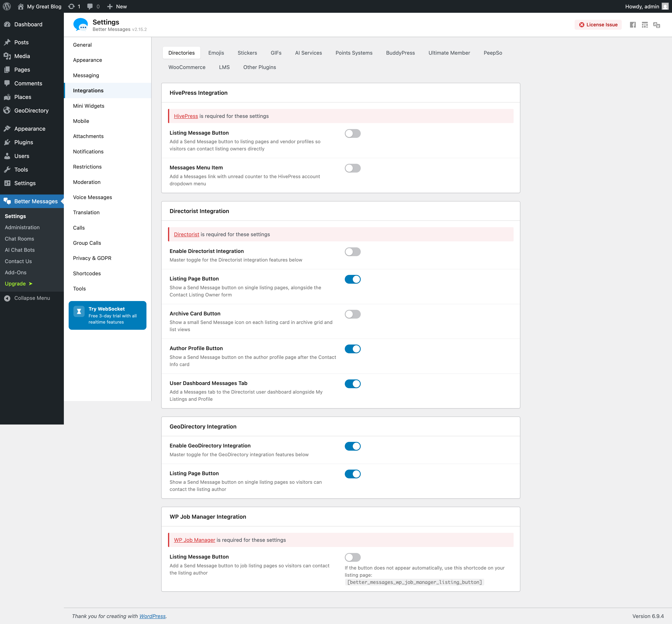The width and height of the screenshot is (672, 624).
Task: Turn on Enable Directorist Integration toggle
Action: 353,252
